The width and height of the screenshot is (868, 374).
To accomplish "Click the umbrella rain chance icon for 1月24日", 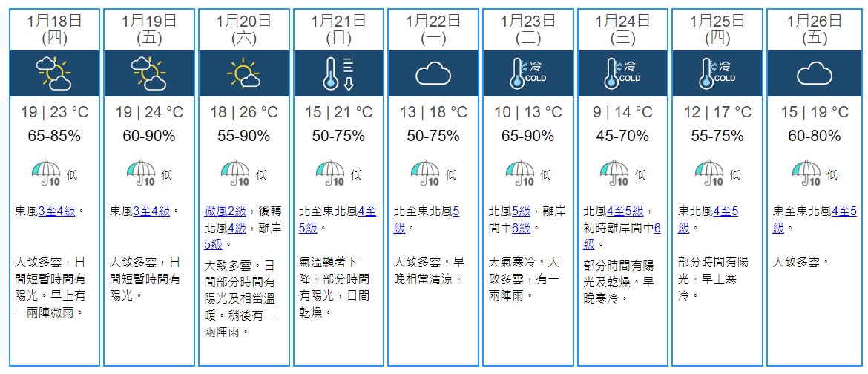I will point(614,173).
